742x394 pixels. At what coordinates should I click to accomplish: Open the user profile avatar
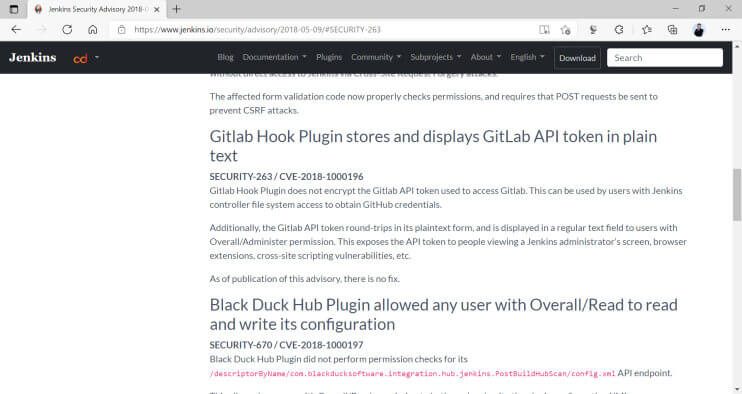coord(698,30)
